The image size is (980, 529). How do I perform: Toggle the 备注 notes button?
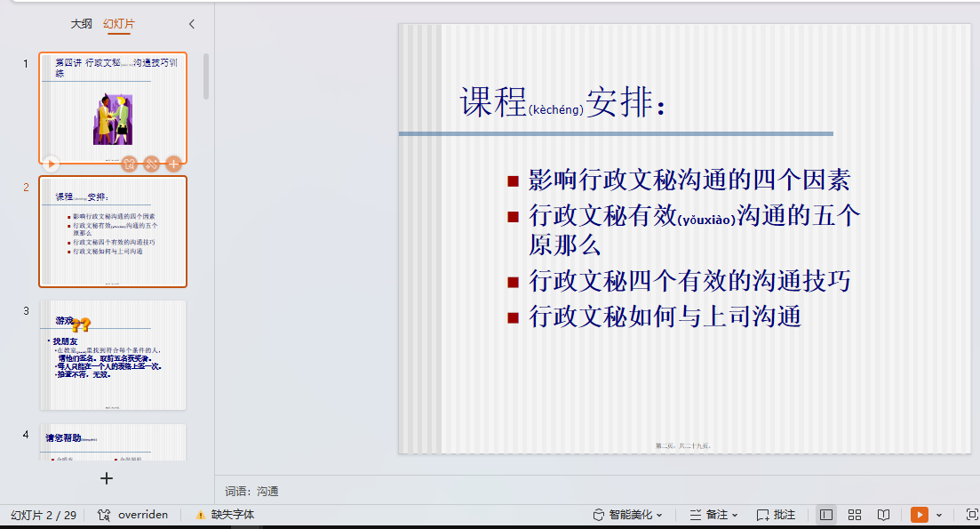point(709,515)
